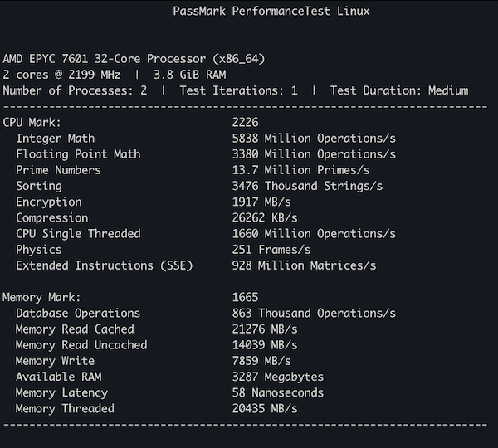Viewport: 498px width, 448px height.
Task: Select the AMD EPYC 7601 processor line
Action: click(134, 59)
